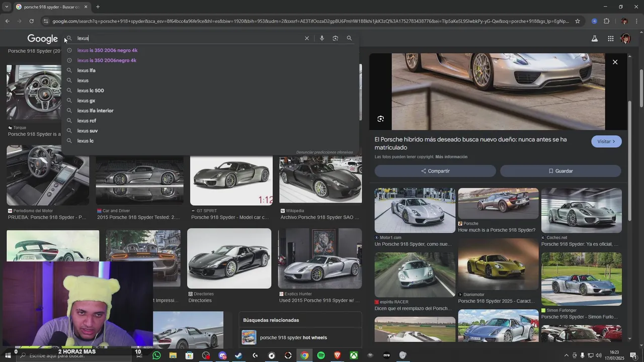Open the Google account avatar
This screenshot has height=362, width=644.
(x=625, y=39)
